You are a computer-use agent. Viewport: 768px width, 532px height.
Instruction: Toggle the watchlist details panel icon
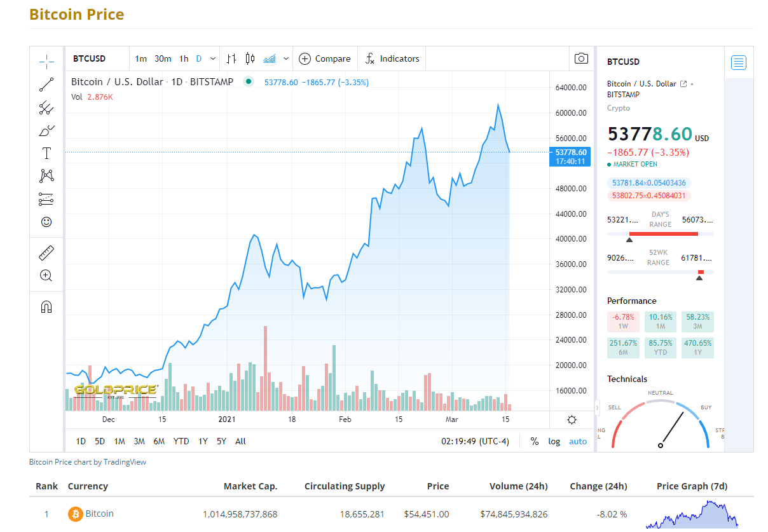[739, 62]
